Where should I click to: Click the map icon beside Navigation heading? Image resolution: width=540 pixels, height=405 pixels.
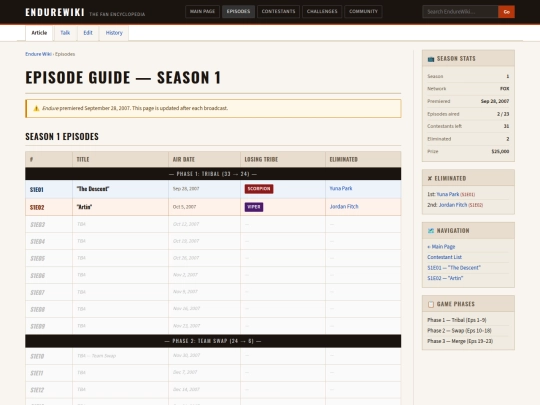pos(430,231)
